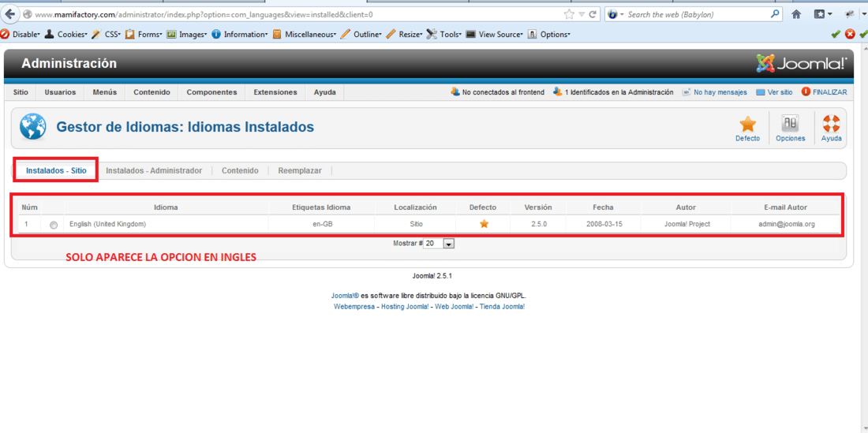Open Opciones toolbar button

pos(790,129)
